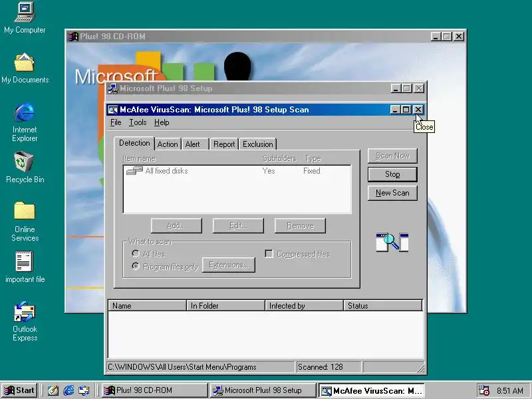Click 'Yes' in Subfolders column
532x399 pixels.
(x=269, y=171)
